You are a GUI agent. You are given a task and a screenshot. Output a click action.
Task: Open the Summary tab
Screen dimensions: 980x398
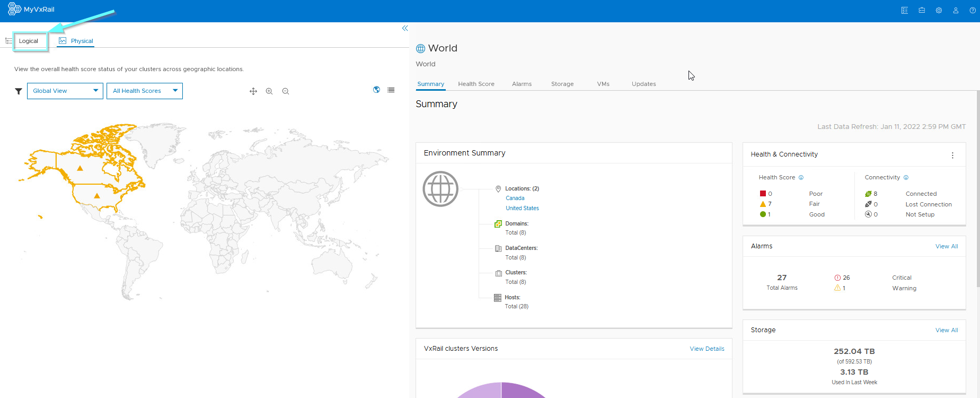point(431,84)
